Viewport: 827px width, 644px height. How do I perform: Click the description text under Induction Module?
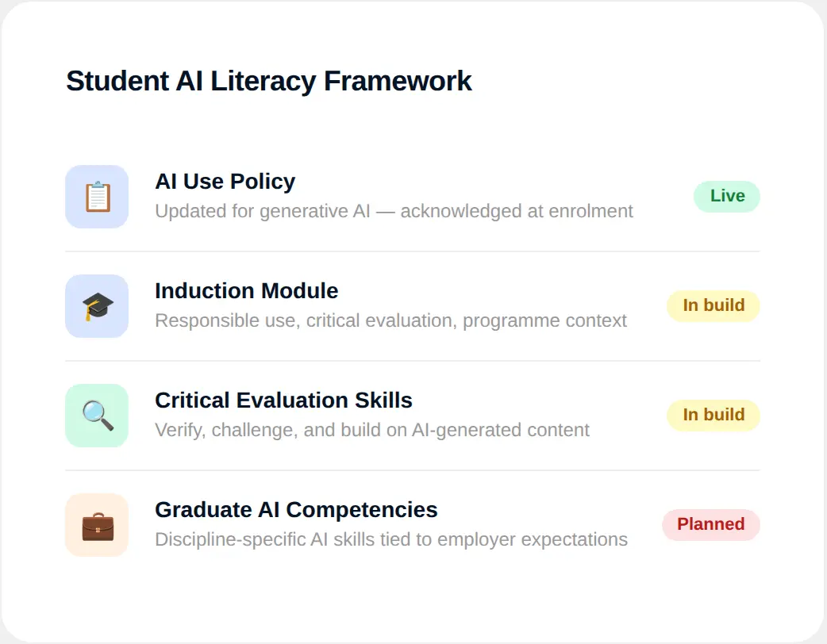[x=390, y=320]
